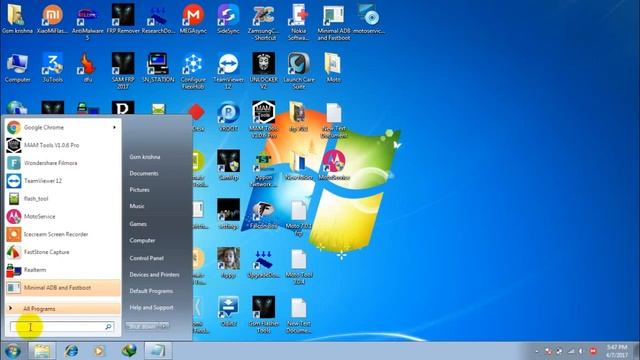Image resolution: width=640 pixels, height=360 pixels.
Task: Select the Moto 7.0.1 frp file on the desktop
Action: click(x=298, y=218)
